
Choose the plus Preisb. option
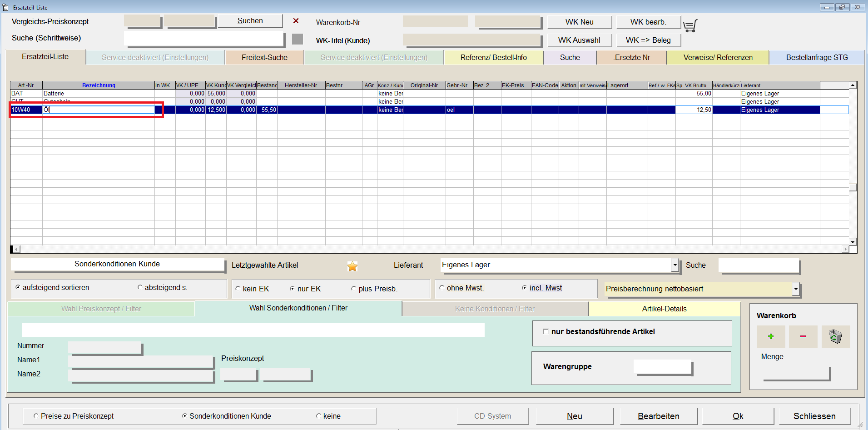click(353, 289)
